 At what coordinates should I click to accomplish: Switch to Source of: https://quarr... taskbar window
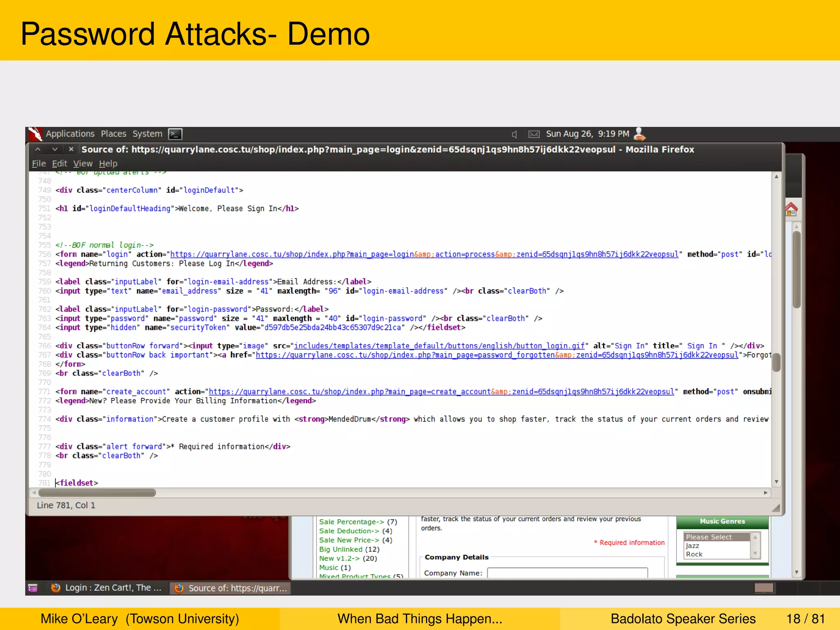click(231, 588)
